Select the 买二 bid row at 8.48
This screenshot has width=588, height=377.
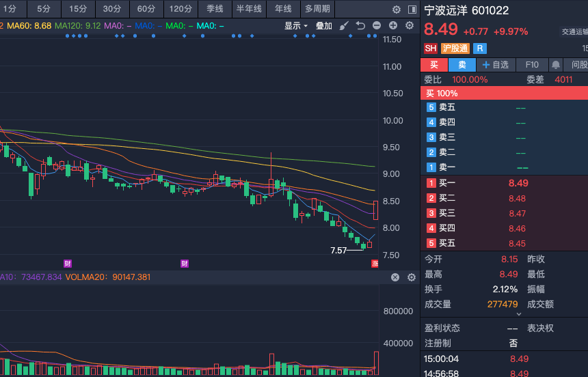tap(504, 198)
